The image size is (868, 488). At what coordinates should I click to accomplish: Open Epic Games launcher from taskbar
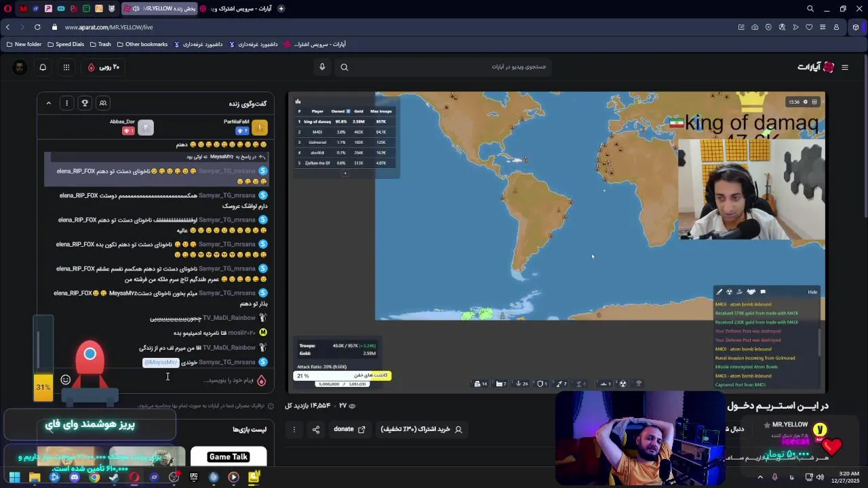(x=194, y=477)
